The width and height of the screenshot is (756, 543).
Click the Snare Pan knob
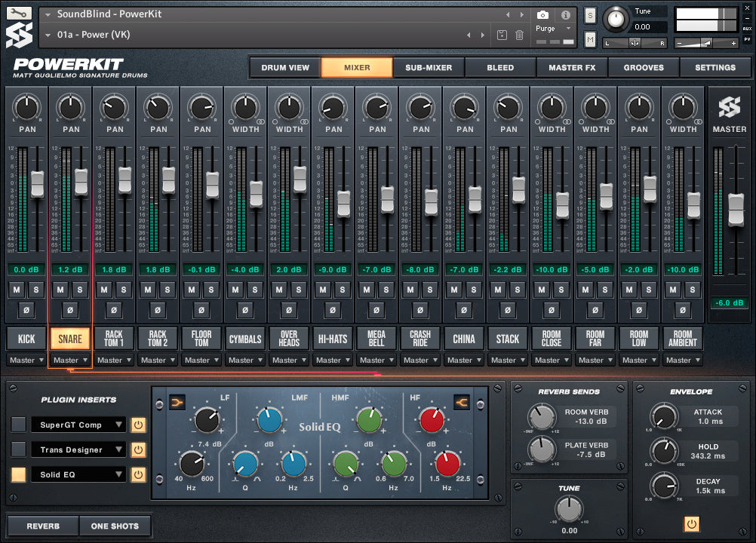click(x=71, y=107)
